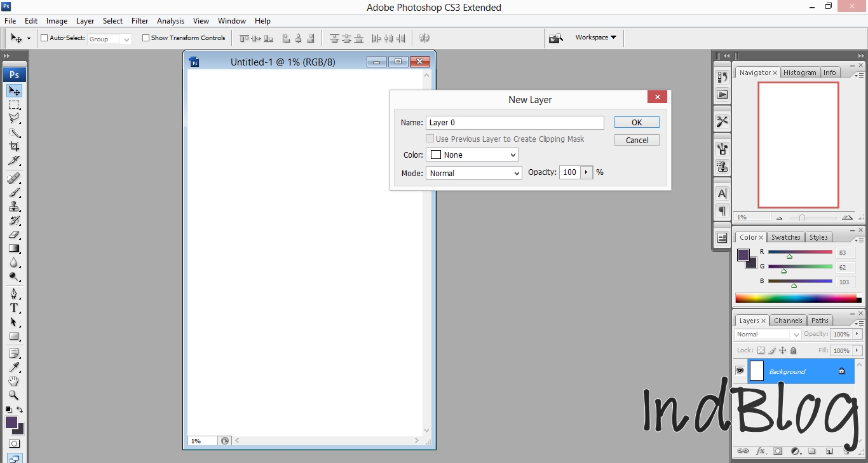Select the Burn tool
Image resolution: width=868 pixels, height=463 pixels.
14,276
